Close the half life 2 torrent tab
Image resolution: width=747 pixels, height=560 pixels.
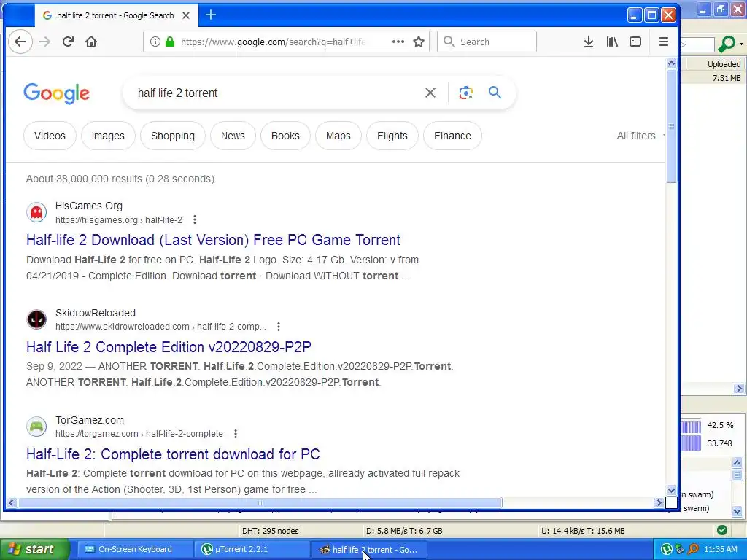186,15
